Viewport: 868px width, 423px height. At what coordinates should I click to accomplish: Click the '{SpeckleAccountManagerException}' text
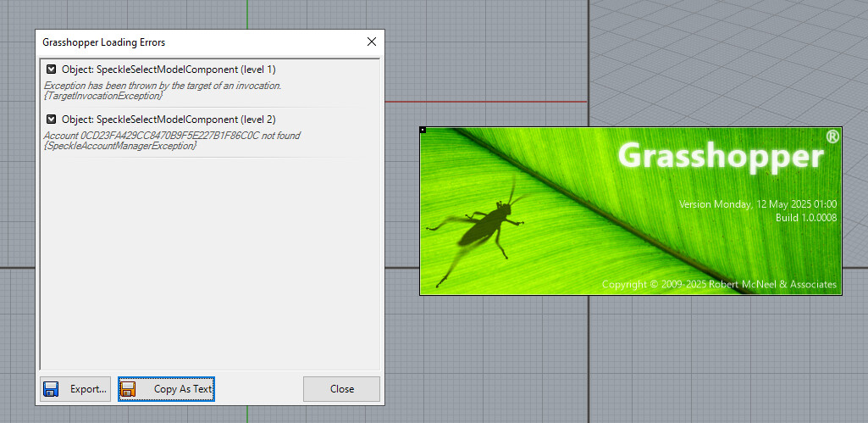[x=119, y=146]
